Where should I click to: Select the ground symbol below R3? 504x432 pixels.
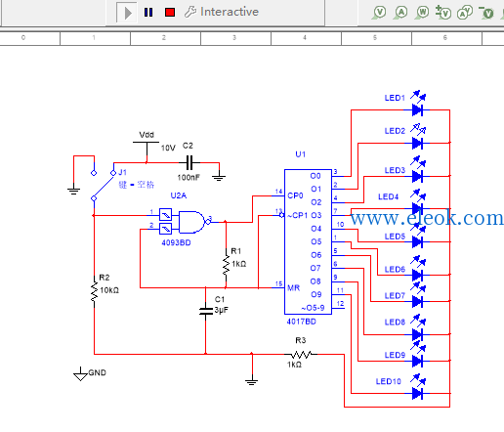[252, 380]
